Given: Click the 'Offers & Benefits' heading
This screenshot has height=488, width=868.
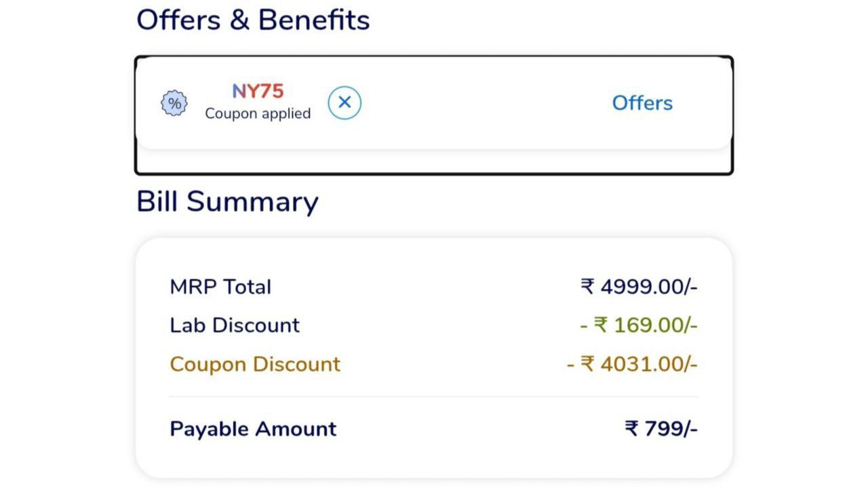Looking at the screenshot, I should point(253,20).
